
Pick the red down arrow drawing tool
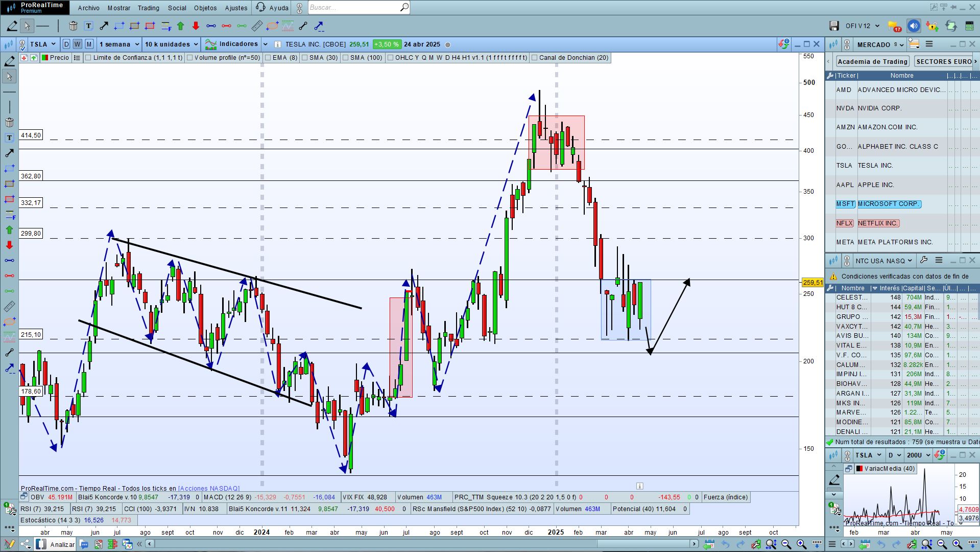[196, 26]
